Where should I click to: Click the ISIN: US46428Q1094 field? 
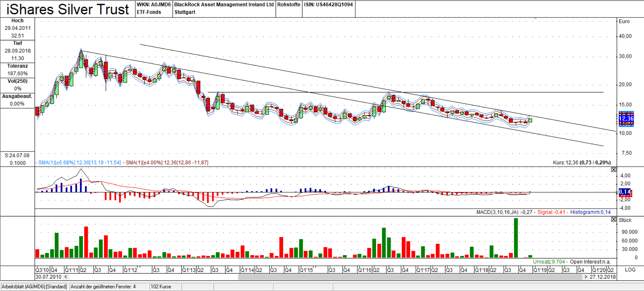click(x=328, y=5)
